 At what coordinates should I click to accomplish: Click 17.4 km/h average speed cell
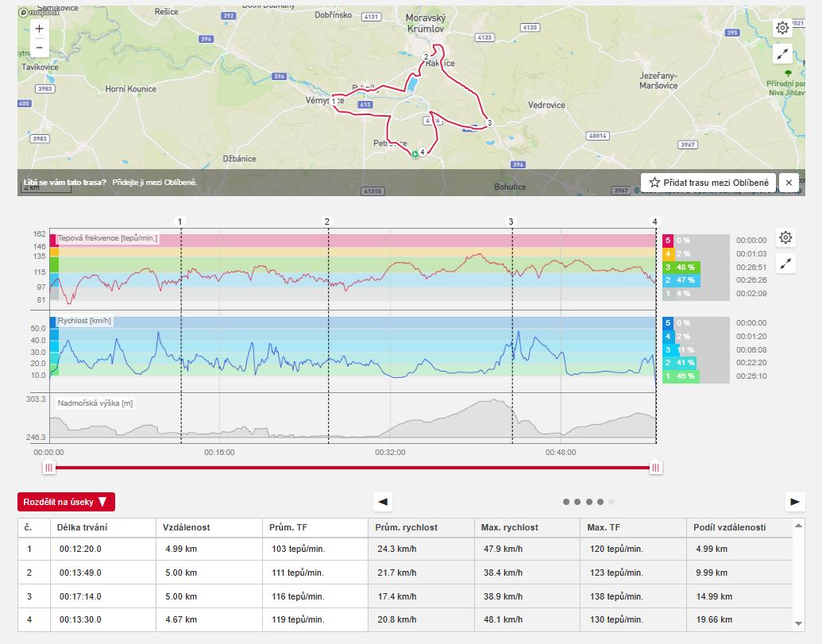click(x=422, y=596)
